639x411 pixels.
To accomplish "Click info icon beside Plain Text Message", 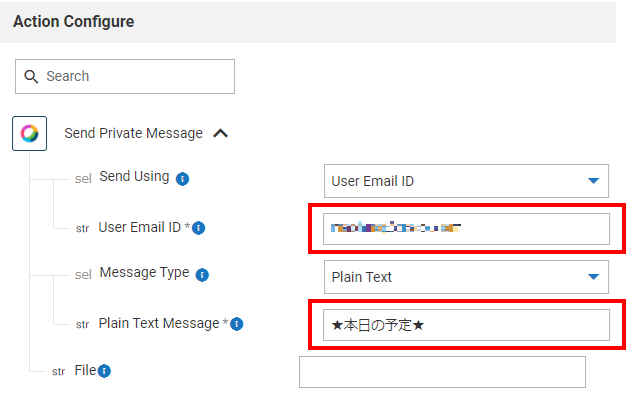I will [x=237, y=324].
